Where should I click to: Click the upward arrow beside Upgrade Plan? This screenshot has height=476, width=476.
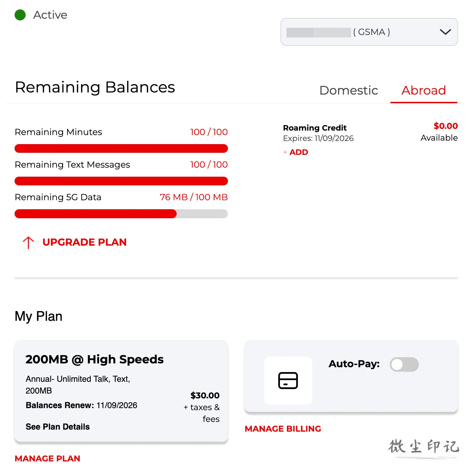(28, 243)
